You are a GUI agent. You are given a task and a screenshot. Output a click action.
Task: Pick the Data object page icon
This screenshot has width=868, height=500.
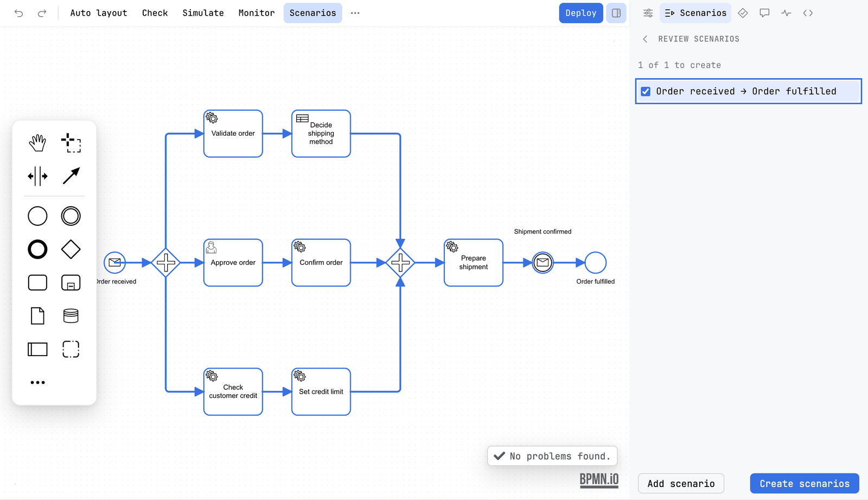37,315
